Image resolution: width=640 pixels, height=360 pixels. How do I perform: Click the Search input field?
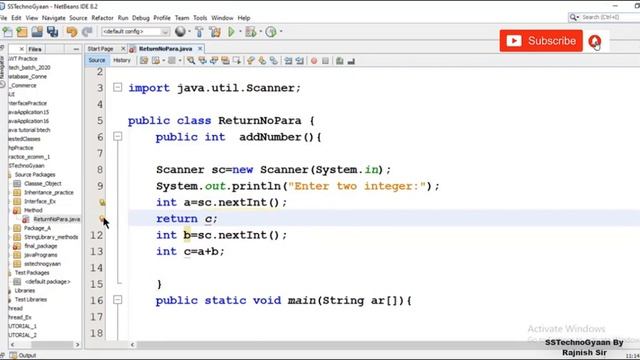[x=604, y=17]
